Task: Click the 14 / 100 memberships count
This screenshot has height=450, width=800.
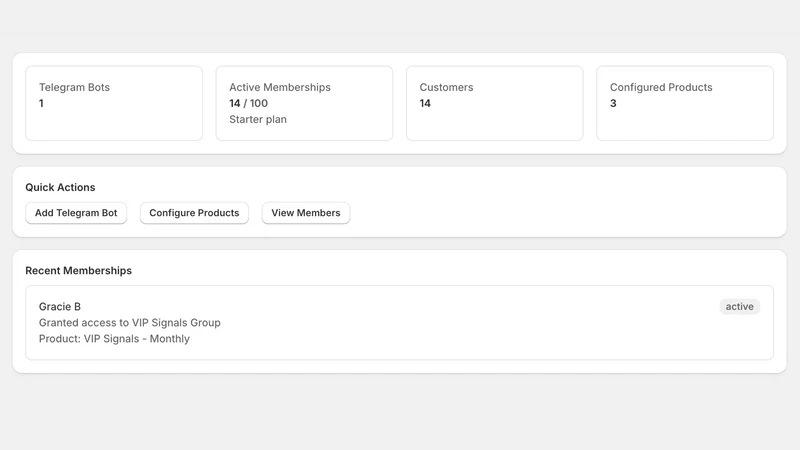Action: pyautogui.click(x=248, y=103)
